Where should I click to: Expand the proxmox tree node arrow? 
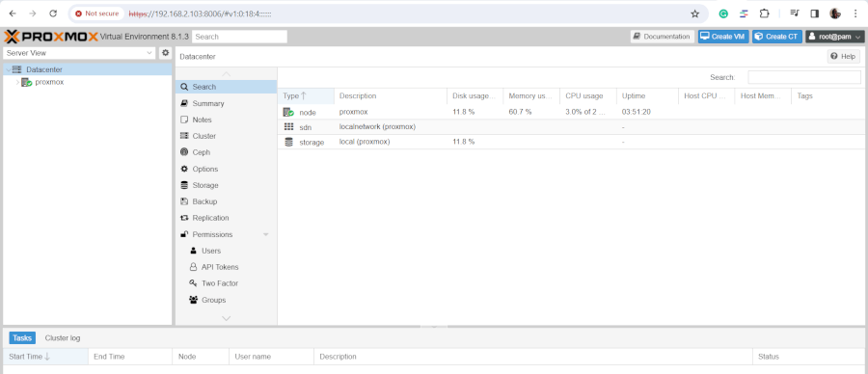[x=17, y=82]
